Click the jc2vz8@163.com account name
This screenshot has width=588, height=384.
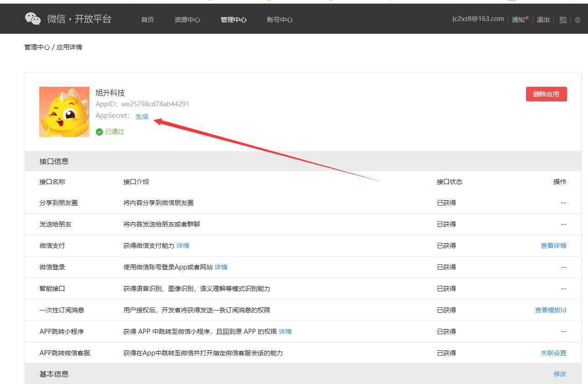pyautogui.click(x=478, y=19)
